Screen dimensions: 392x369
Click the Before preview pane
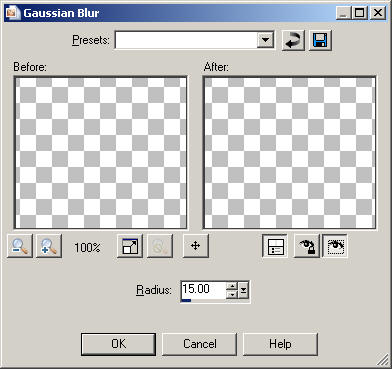tap(100, 153)
